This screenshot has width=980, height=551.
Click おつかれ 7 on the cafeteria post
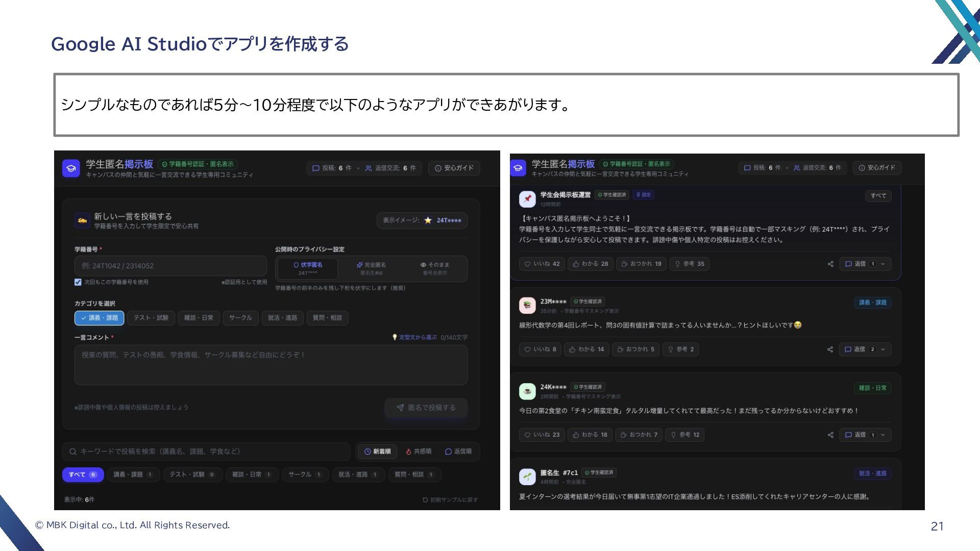click(639, 435)
